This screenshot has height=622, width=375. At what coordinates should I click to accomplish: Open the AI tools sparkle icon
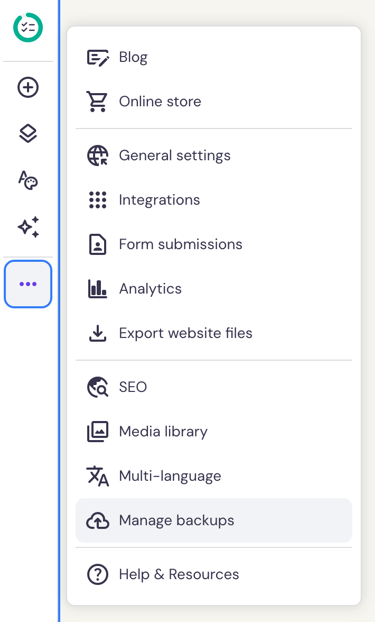(x=28, y=227)
